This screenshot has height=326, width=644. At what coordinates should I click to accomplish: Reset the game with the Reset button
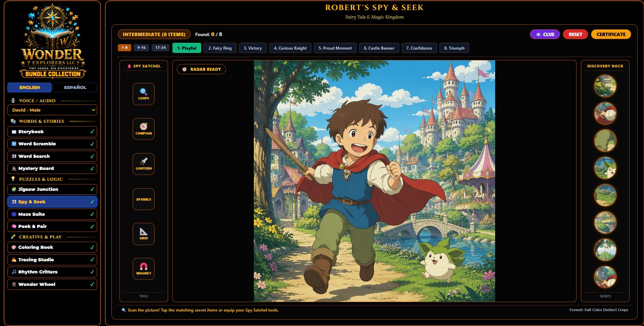click(x=575, y=34)
